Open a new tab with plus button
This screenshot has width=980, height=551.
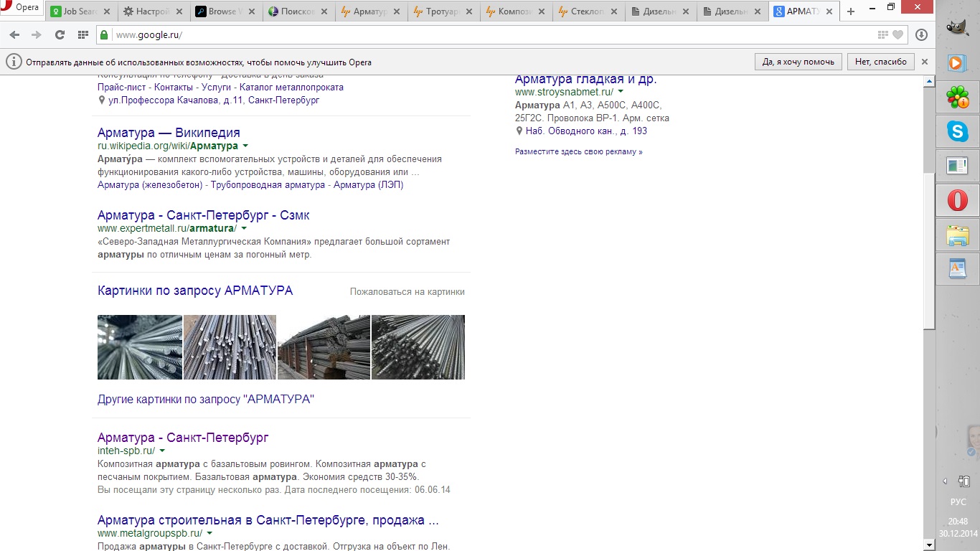[x=851, y=11]
